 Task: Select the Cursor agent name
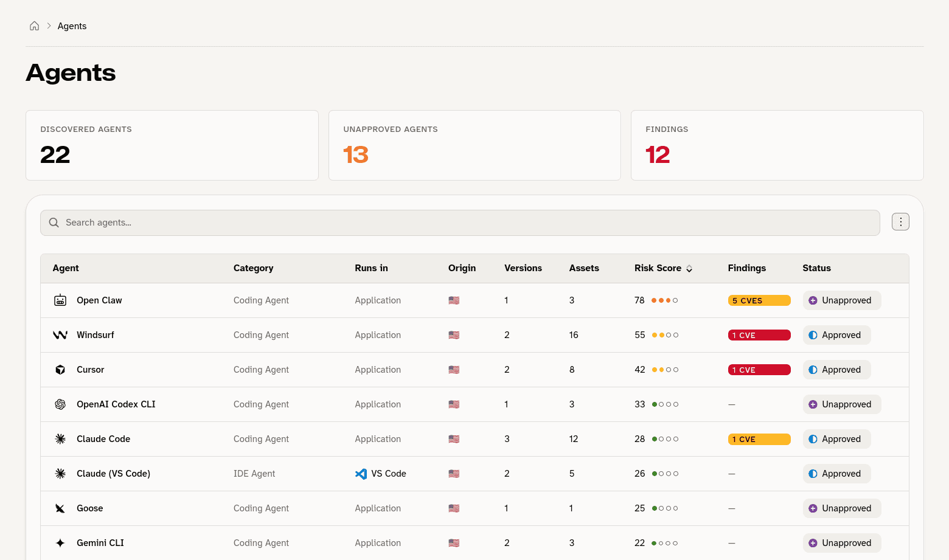[91, 370]
